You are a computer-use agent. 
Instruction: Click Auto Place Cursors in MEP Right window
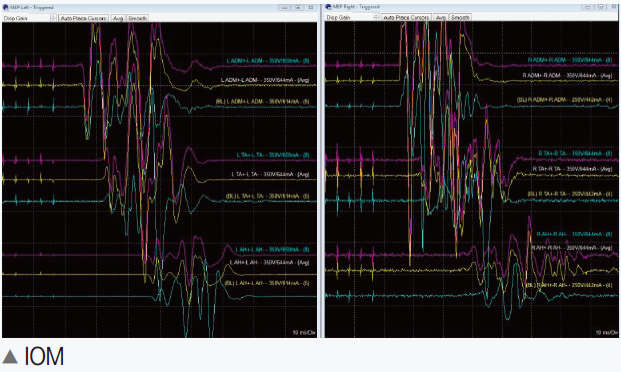(x=406, y=17)
